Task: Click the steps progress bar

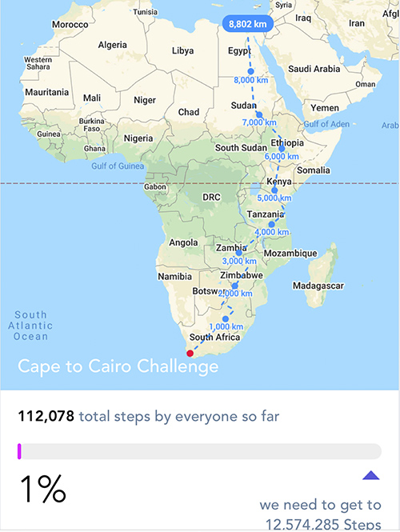Action: tap(199, 451)
